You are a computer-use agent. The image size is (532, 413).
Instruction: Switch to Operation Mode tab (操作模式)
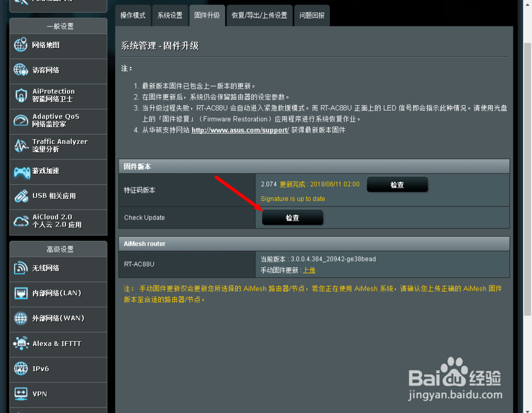(133, 15)
